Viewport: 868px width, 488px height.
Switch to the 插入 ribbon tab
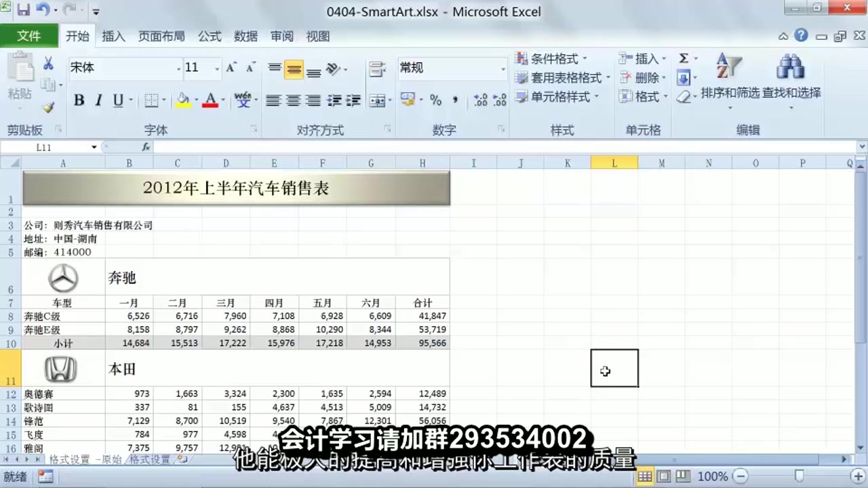113,37
